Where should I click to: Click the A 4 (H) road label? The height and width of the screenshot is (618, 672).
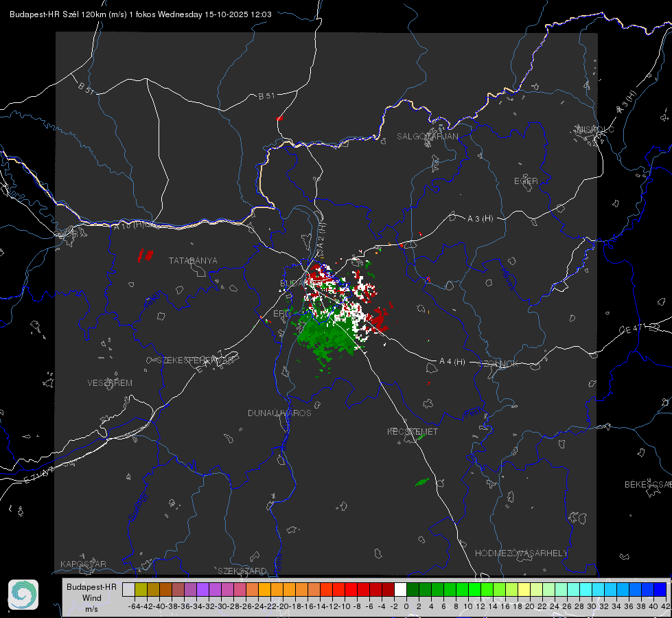click(452, 362)
